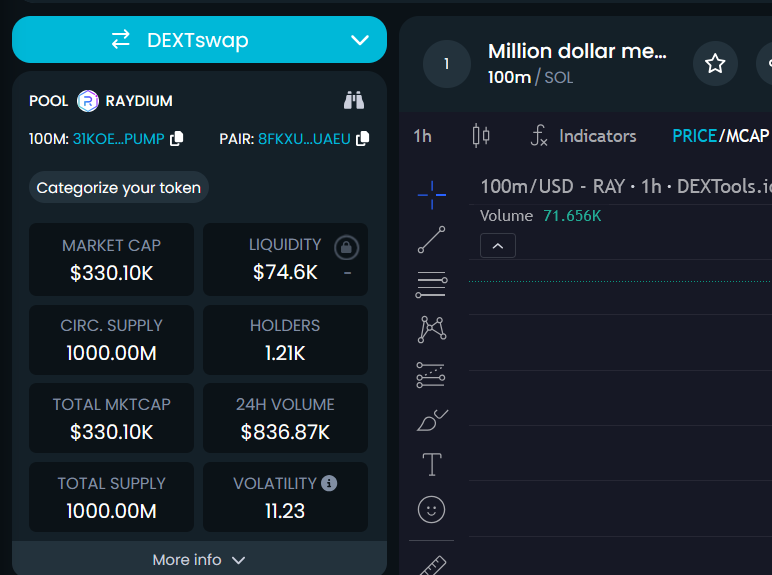Viewport: 772px width, 575px height.
Task: Add token to favorites star
Action: pyautogui.click(x=715, y=64)
